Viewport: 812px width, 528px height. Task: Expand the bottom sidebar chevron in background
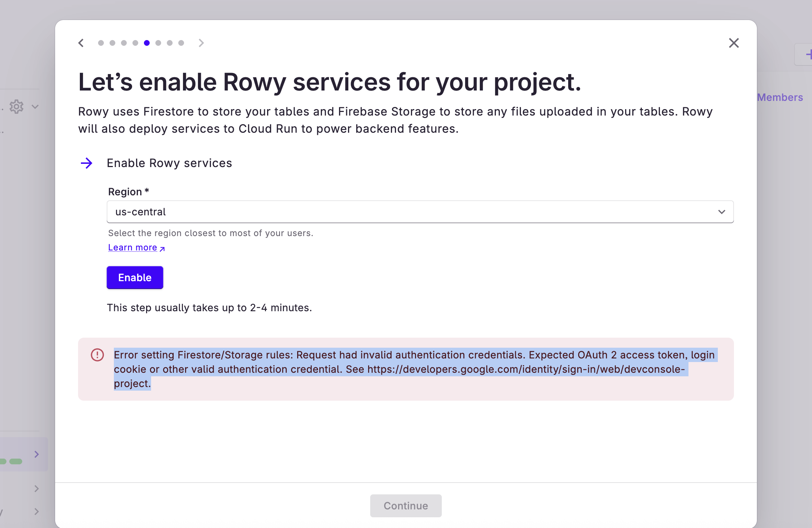(x=37, y=512)
